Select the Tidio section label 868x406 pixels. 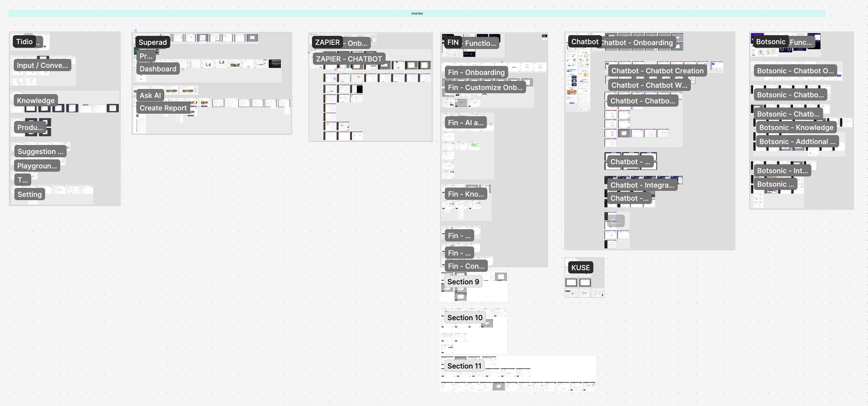pyautogui.click(x=24, y=41)
